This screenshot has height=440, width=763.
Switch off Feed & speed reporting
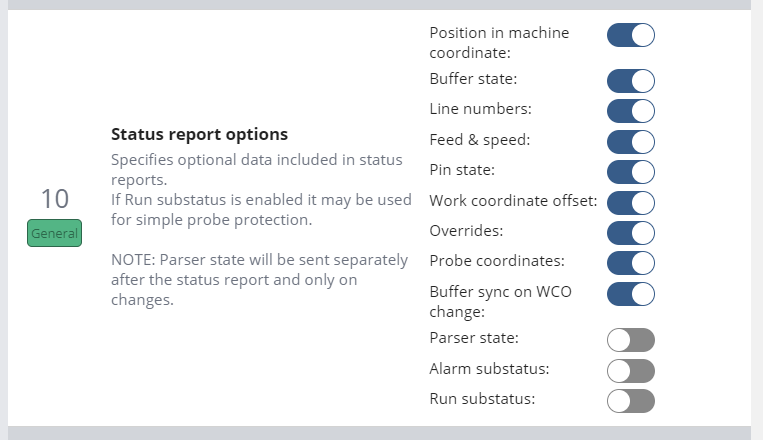(x=630, y=141)
